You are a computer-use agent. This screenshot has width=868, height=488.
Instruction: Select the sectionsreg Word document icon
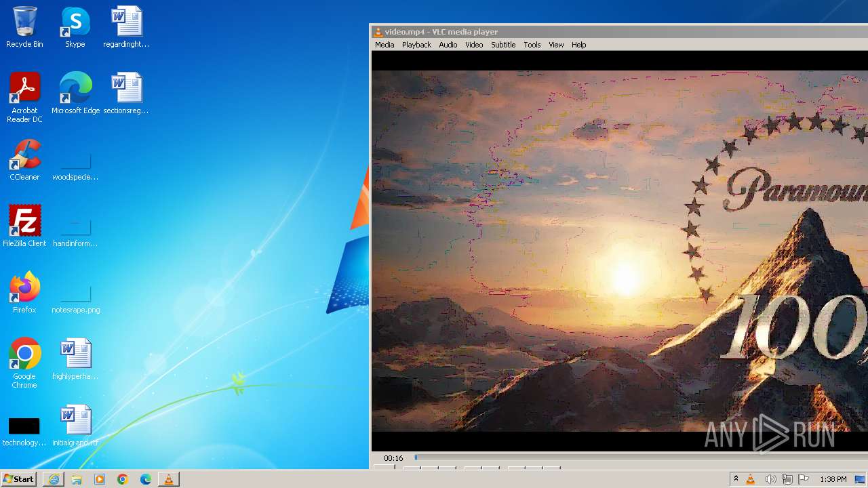pos(126,94)
